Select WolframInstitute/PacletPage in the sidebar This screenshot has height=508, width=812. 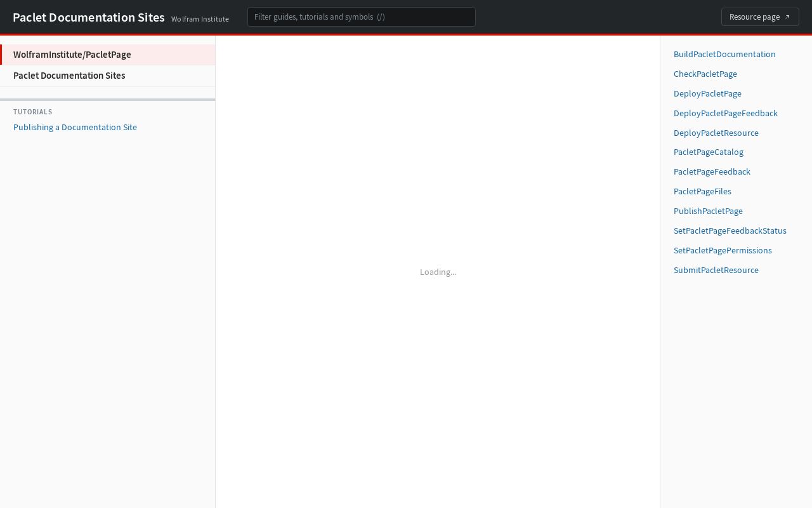[x=108, y=55]
